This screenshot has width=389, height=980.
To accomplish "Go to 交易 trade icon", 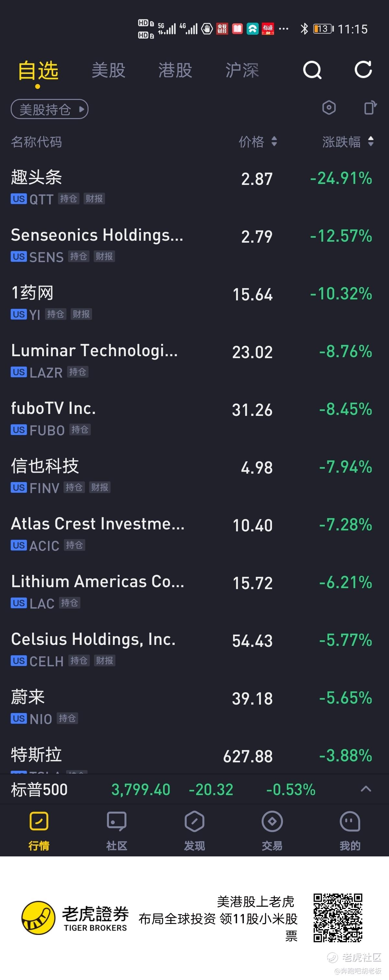I will (x=272, y=822).
